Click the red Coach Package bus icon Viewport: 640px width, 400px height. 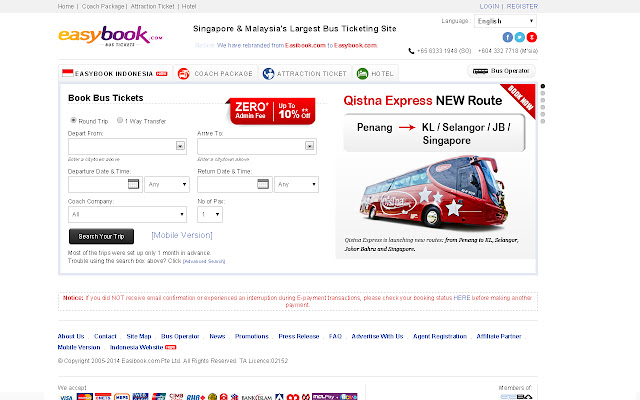point(184,73)
